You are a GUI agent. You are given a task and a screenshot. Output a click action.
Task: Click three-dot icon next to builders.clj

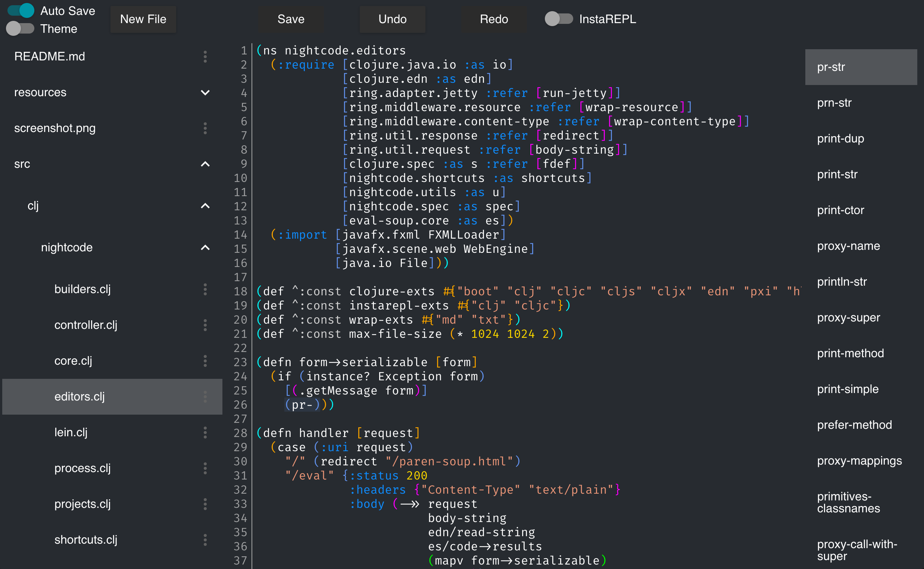pos(205,289)
